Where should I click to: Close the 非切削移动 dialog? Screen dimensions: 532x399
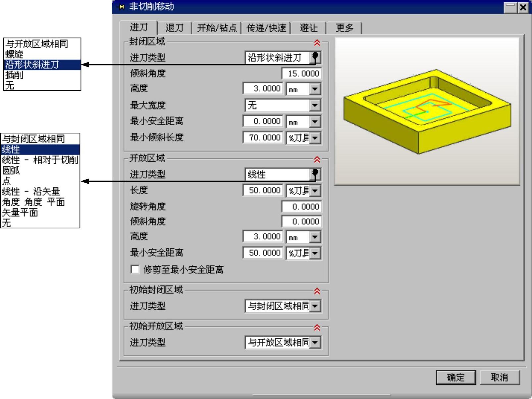click(x=523, y=7)
